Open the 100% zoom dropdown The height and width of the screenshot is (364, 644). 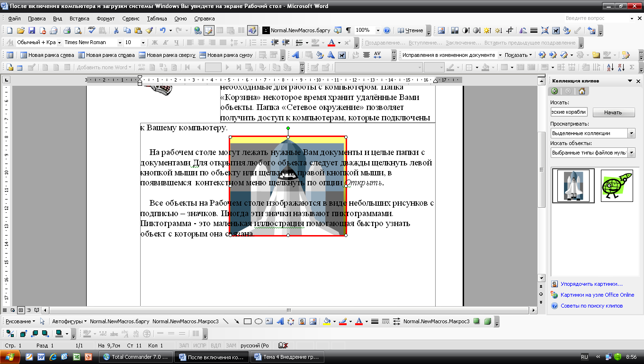pos(377,30)
